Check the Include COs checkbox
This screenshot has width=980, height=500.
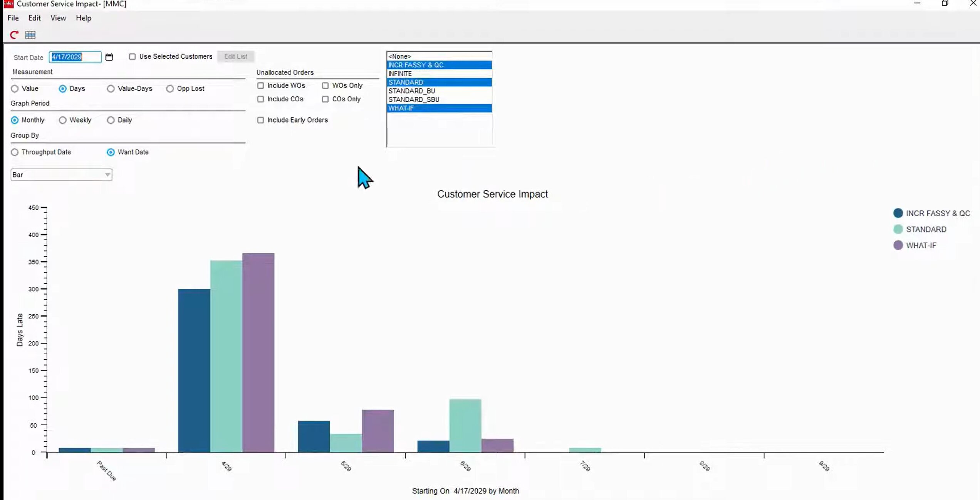[x=260, y=99]
